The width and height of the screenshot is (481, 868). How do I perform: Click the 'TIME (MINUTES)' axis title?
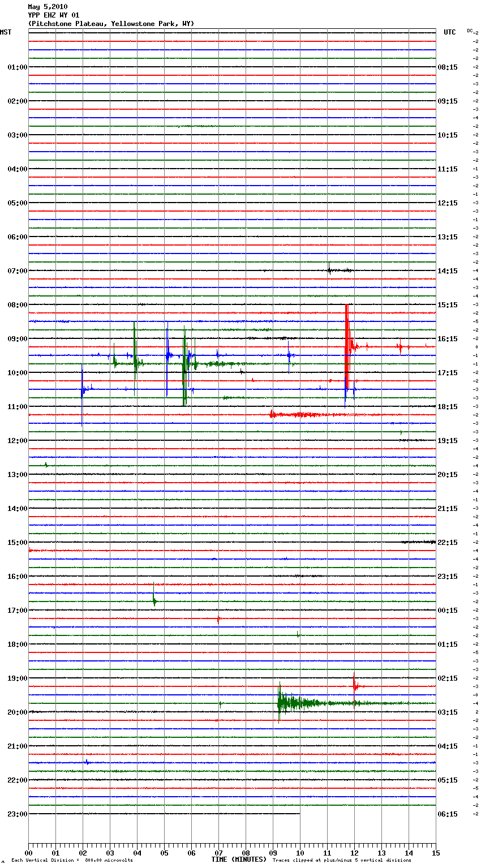click(239, 860)
